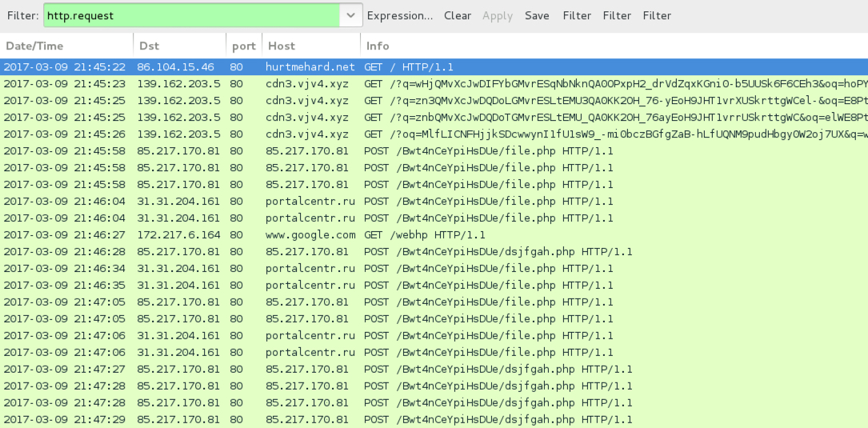Select the dsjfgah.php POST at 21:47:27

tap(432, 370)
